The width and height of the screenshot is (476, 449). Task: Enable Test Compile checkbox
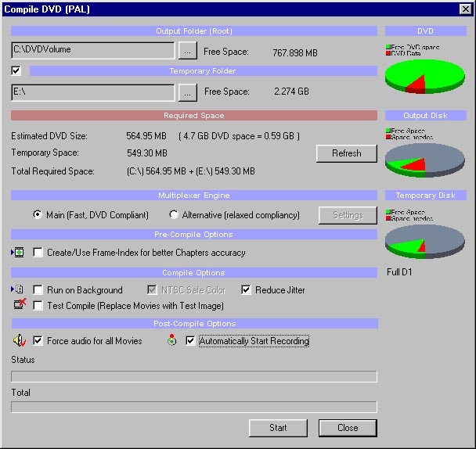(x=38, y=305)
